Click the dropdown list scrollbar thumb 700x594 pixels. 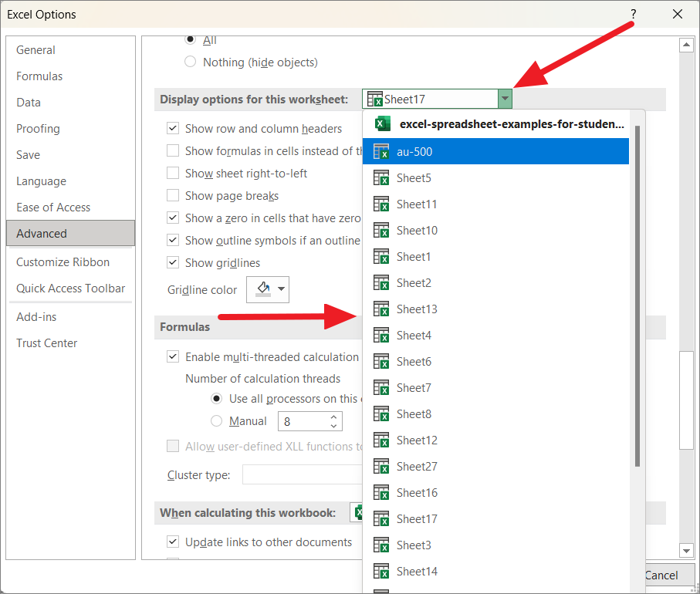(637, 296)
